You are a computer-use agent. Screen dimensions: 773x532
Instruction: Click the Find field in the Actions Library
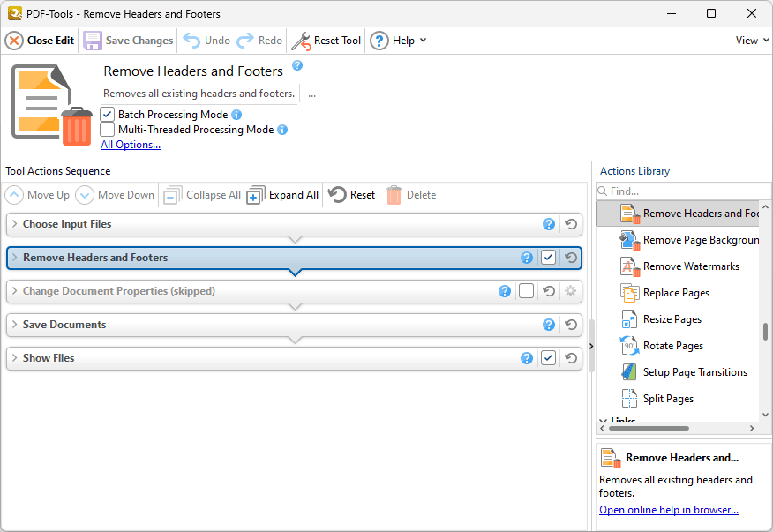tap(683, 191)
